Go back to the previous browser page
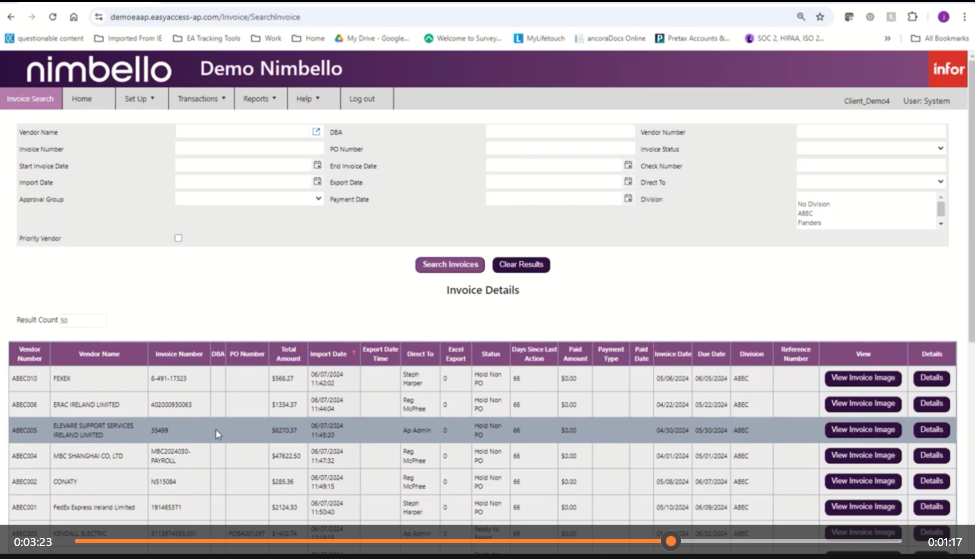The image size is (975, 559). [11, 17]
